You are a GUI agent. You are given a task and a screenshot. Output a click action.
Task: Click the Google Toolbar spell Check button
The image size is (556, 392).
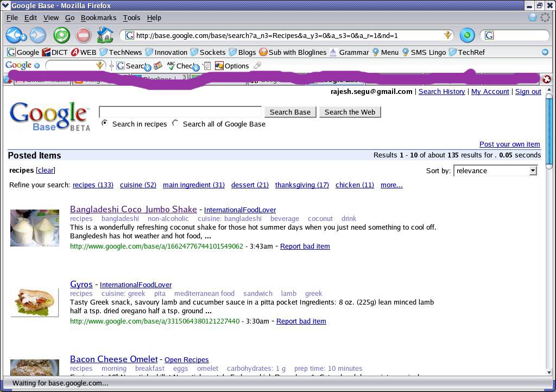click(182, 66)
